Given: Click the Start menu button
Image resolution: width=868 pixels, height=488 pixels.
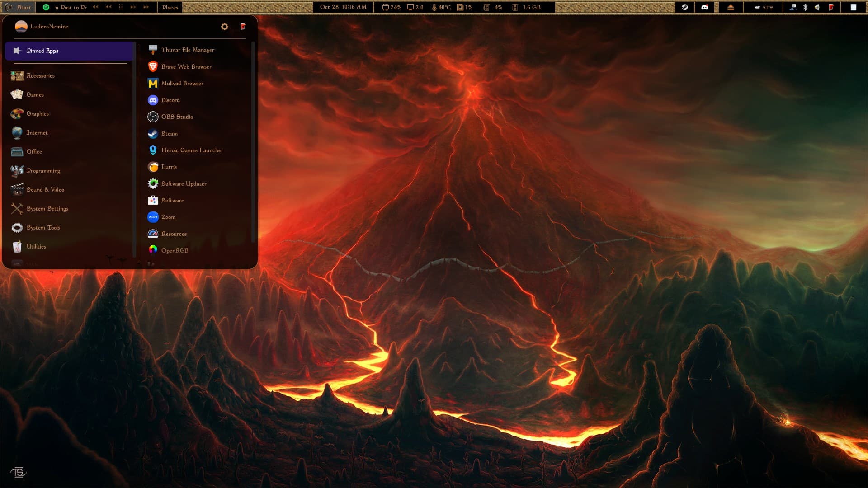Looking at the screenshot, I should (x=19, y=7).
